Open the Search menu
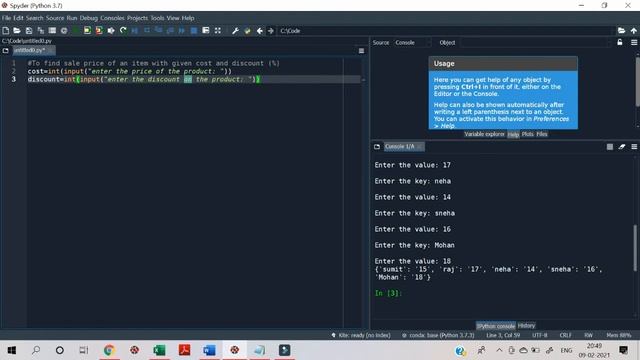The image size is (640, 360). pyautogui.click(x=35, y=18)
